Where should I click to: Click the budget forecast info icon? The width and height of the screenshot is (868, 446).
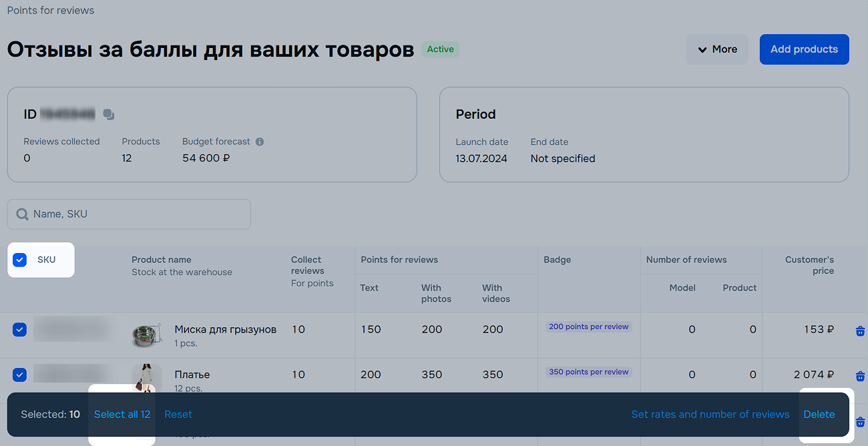coord(260,142)
